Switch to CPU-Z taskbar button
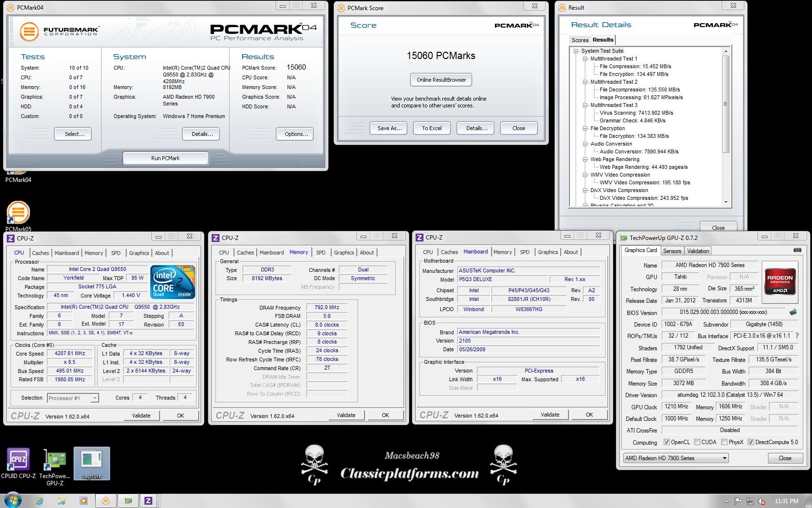812x508 pixels. (x=148, y=501)
